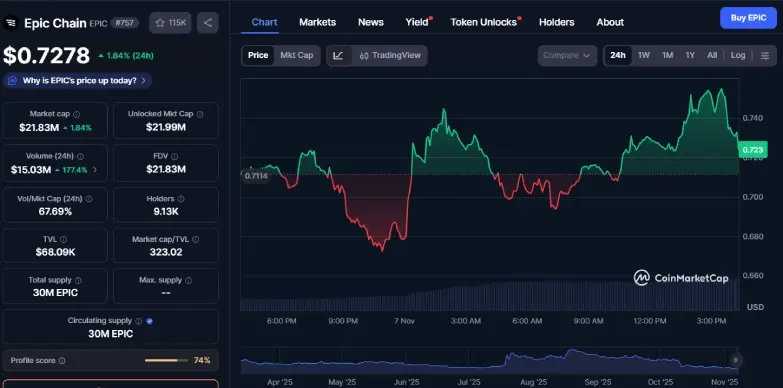
Task: Click the Volume (24h) info icon
Action: 80,156
